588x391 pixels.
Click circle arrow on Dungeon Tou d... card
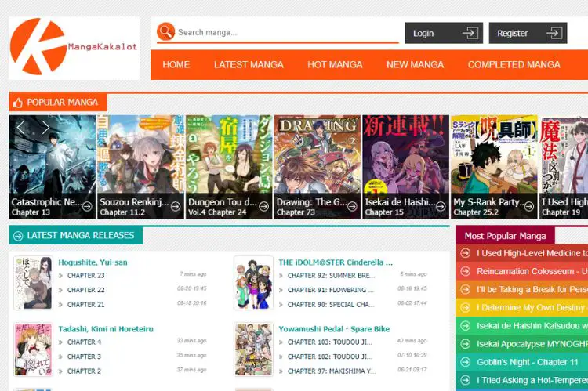coord(263,206)
